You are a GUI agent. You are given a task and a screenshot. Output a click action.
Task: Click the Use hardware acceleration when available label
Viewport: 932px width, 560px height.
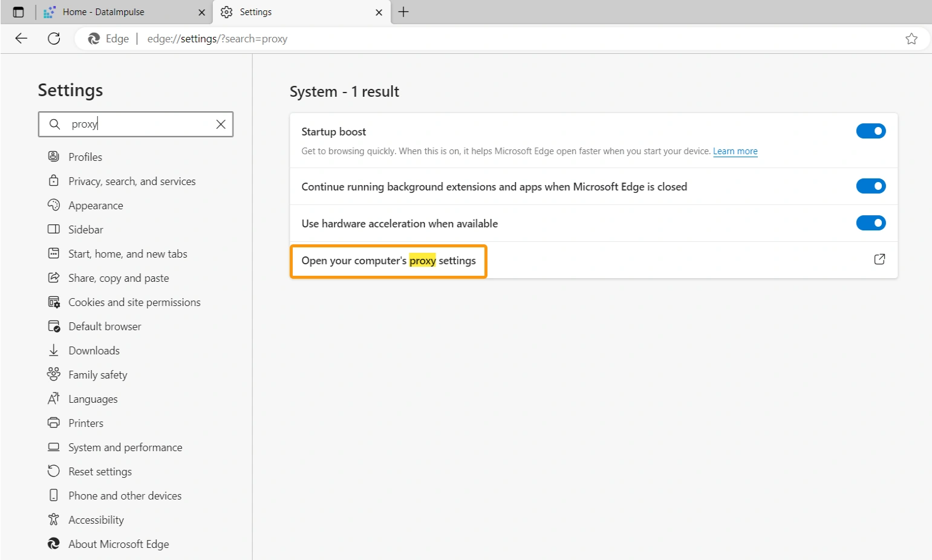pyautogui.click(x=399, y=224)
